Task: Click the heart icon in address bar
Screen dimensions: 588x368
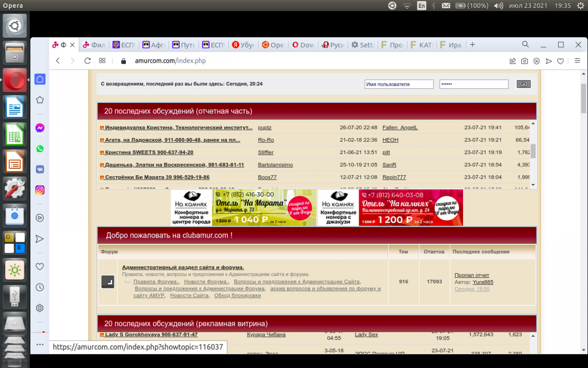Action: click(561, 61)
